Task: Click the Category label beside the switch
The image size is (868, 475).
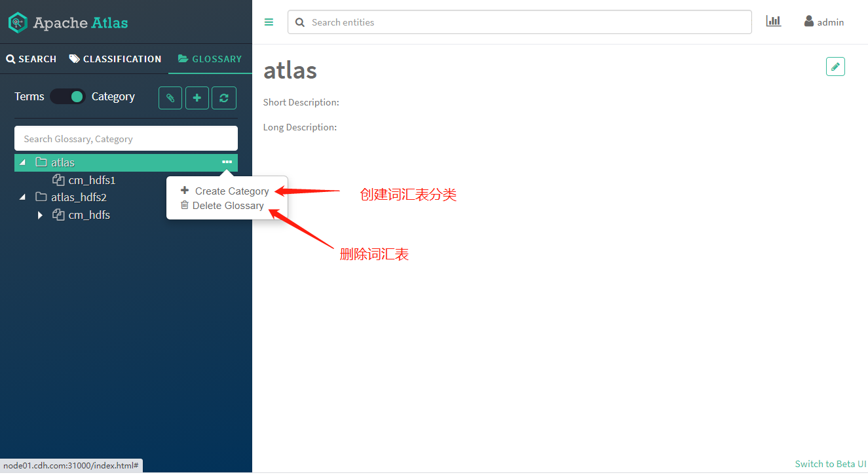Action: coord(113,96)
